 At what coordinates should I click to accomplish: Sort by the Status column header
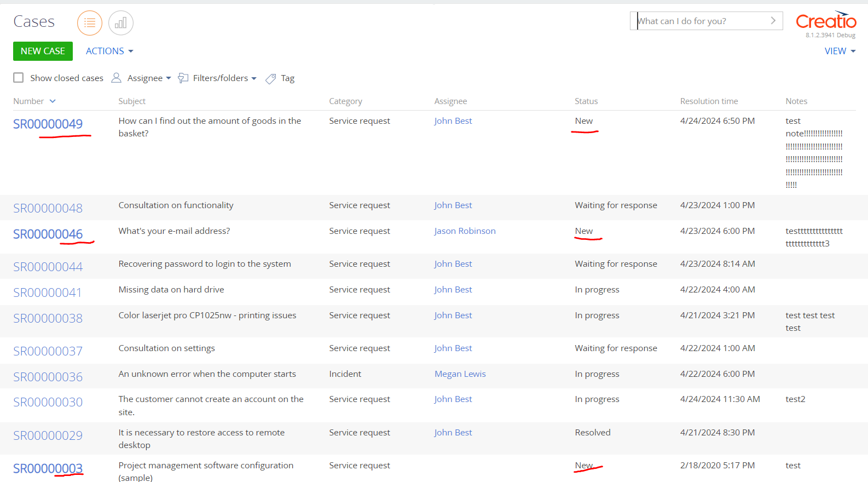586,101
